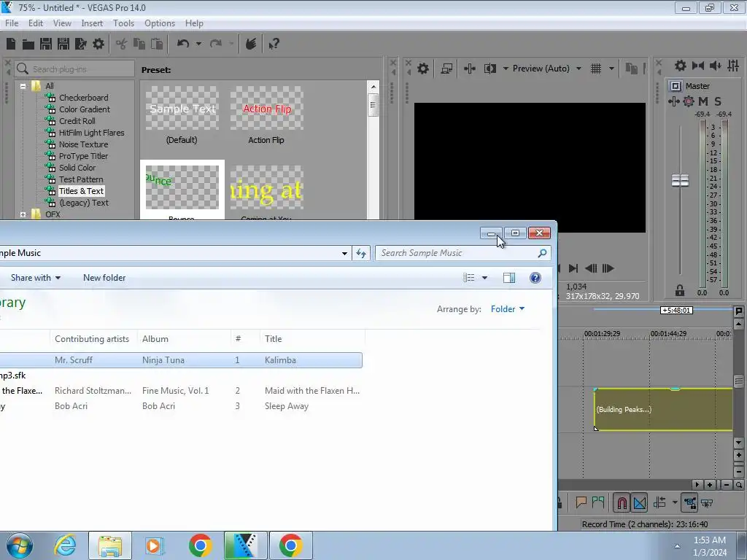The height and width of the screenshot is (560, 747).
Task: Click the Auto Ripple icon
Action: click(660, 502)
